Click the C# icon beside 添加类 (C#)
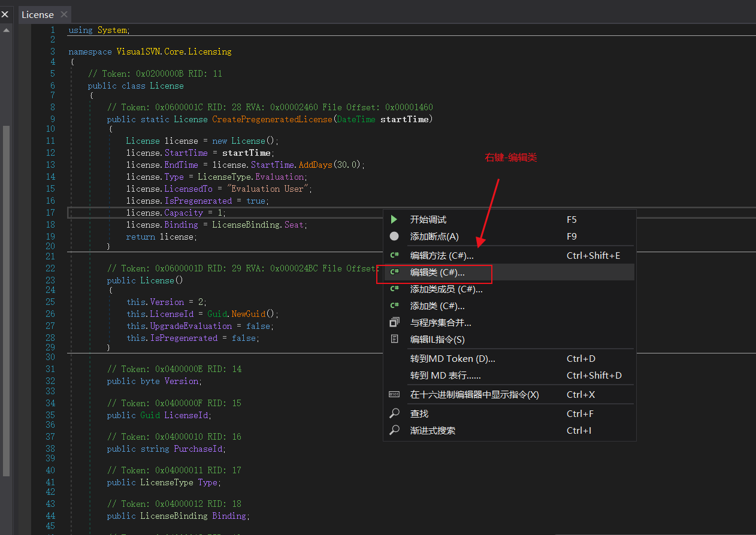Image resolution: width=756 pixels, height=535 pixels. [394, 306]
